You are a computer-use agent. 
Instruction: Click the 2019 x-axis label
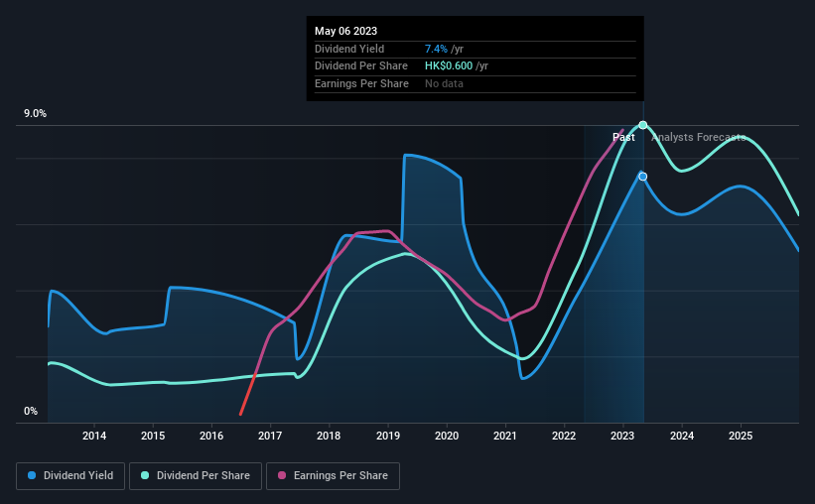388,436
